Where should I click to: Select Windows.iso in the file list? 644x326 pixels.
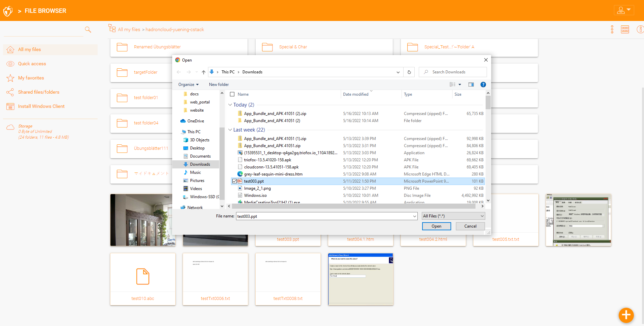coord(358,195)
